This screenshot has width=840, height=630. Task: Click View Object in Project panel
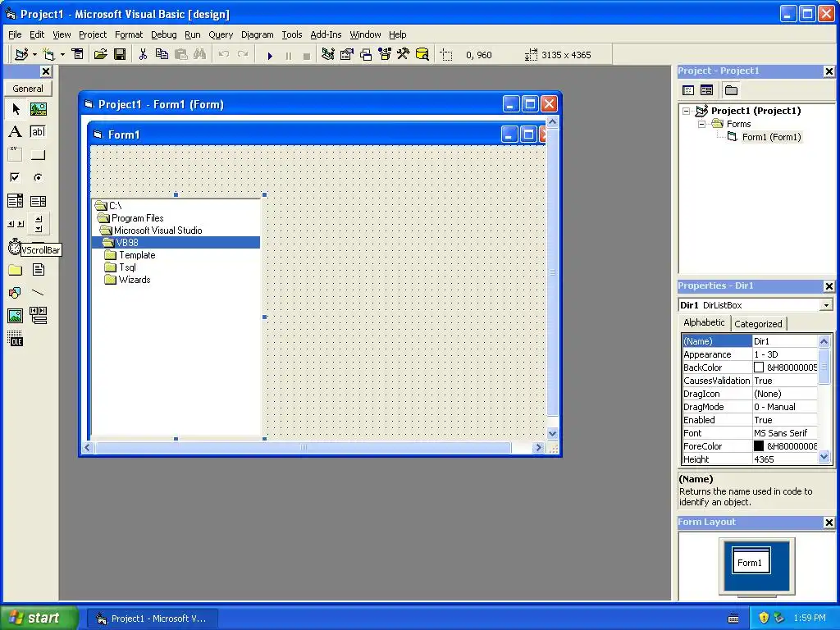[706, 90]
